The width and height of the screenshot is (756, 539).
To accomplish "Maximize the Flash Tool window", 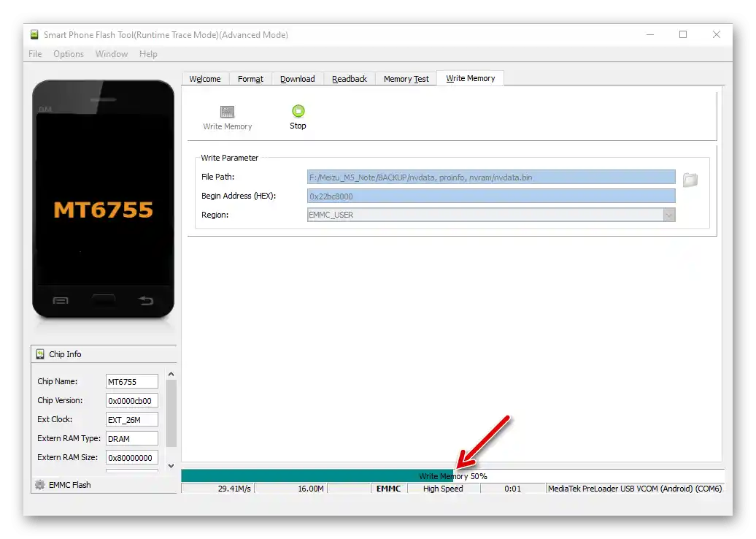I will pyautogui.click(x=683, y=35).
